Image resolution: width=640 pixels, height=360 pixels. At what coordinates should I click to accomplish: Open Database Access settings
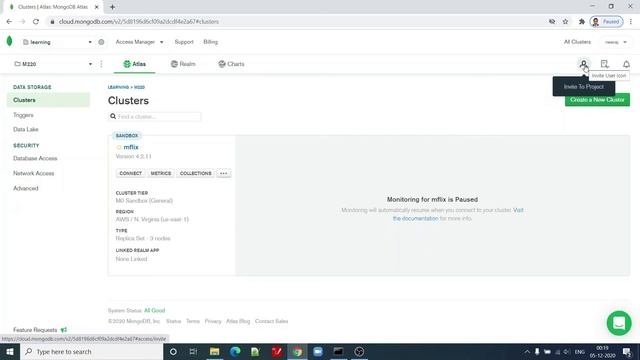tap(35, 158)
